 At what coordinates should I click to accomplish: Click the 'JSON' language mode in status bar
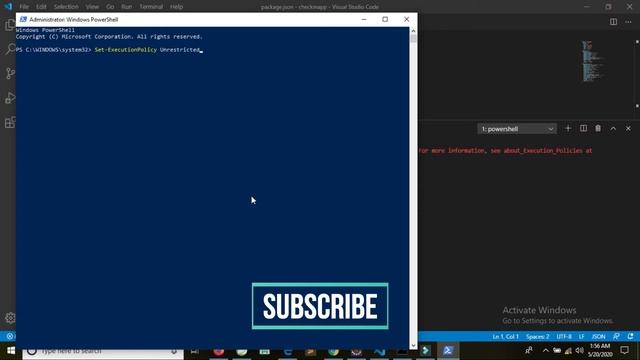point(598,337)
